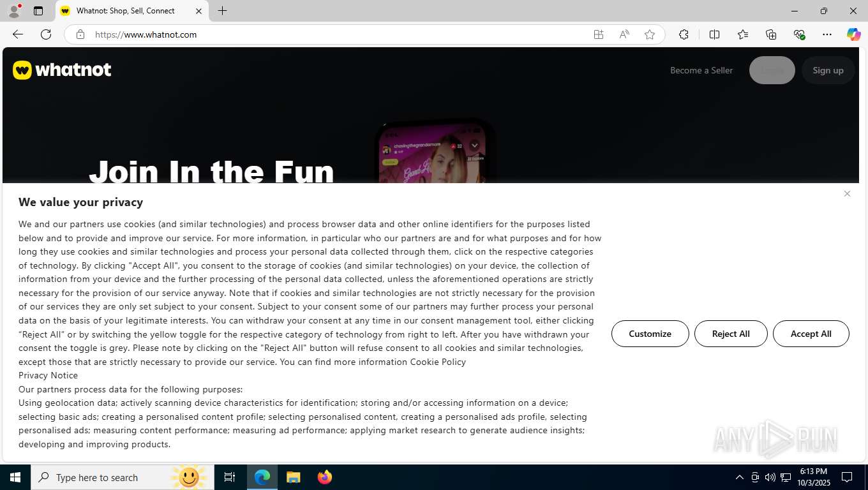Image resolution: width=868 pixels, height=490 pixels.
Task: Click the Customize cookies button
Action: (x=650, y=334)
